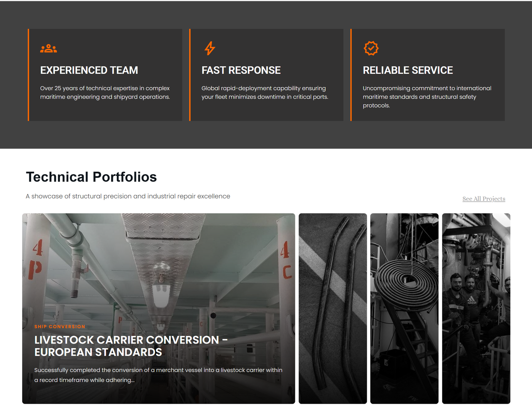The image size is (532, 415).
Task: Click the Experienced Team card description
Action: 105,92
